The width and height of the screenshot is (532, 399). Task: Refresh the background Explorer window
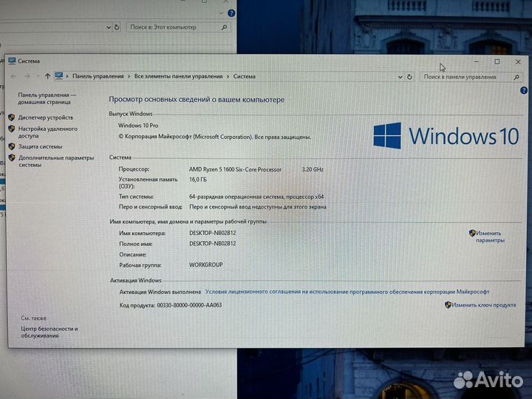(117, 27)
